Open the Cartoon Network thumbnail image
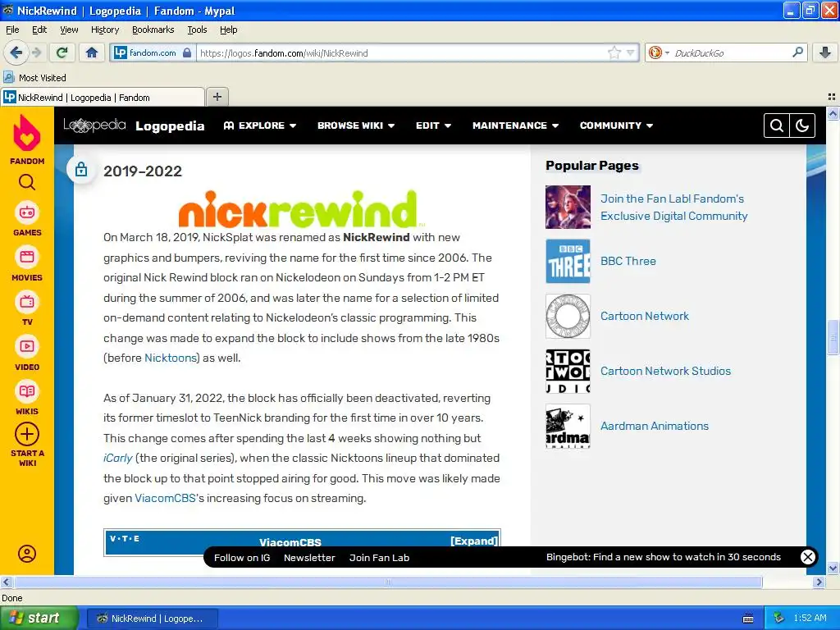840x630 pixels. pyautogui.click(x=568, y=316)
